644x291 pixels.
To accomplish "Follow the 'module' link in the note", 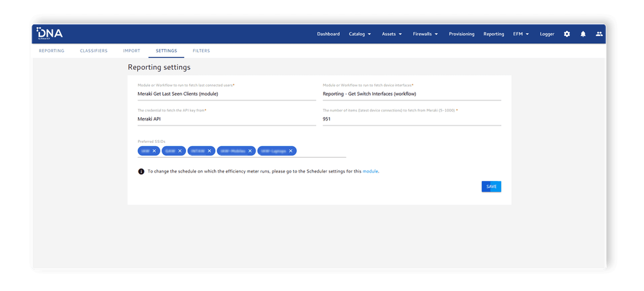I will click(x=370, y=171).
